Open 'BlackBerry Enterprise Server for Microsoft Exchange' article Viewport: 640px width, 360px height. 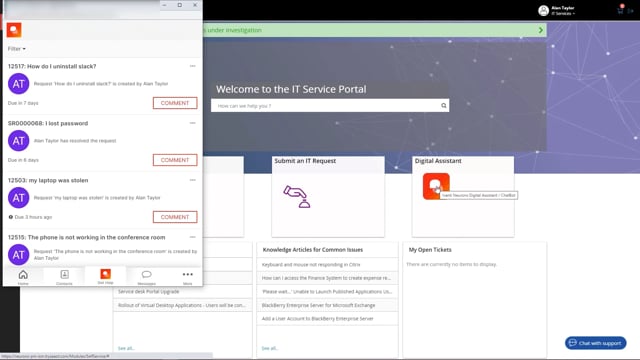click(x=318, y=305)
